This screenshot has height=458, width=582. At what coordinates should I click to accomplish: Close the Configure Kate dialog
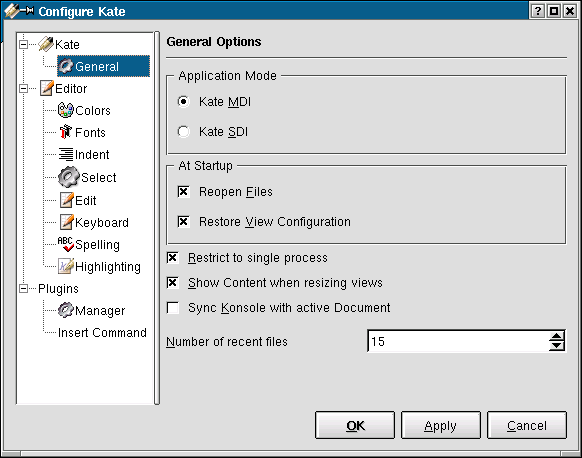[570, 11]
